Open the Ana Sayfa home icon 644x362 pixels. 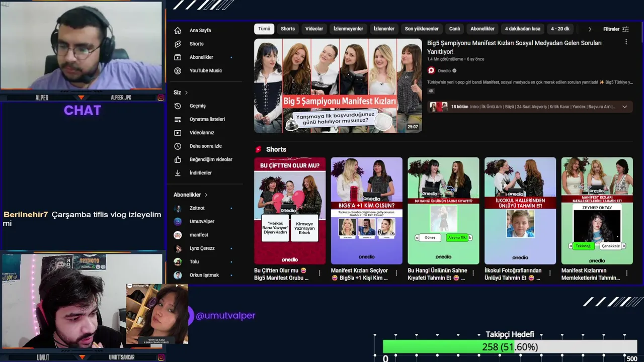click(178, 30)
